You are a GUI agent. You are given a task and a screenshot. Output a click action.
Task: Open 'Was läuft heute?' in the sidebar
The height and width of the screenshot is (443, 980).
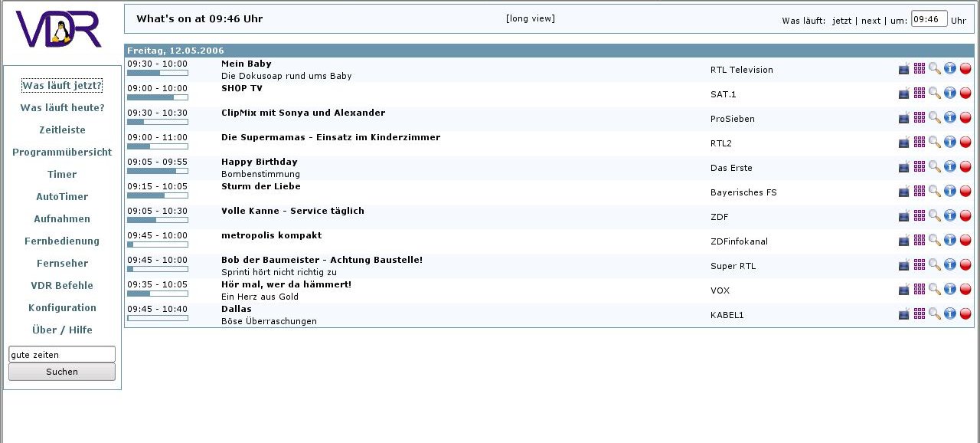point(62,107)
